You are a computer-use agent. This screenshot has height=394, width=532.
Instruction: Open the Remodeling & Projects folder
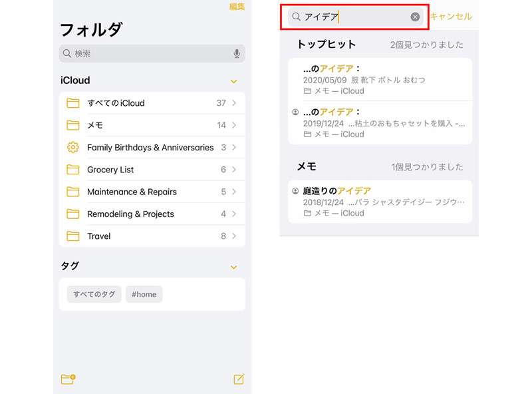[152, 214]
